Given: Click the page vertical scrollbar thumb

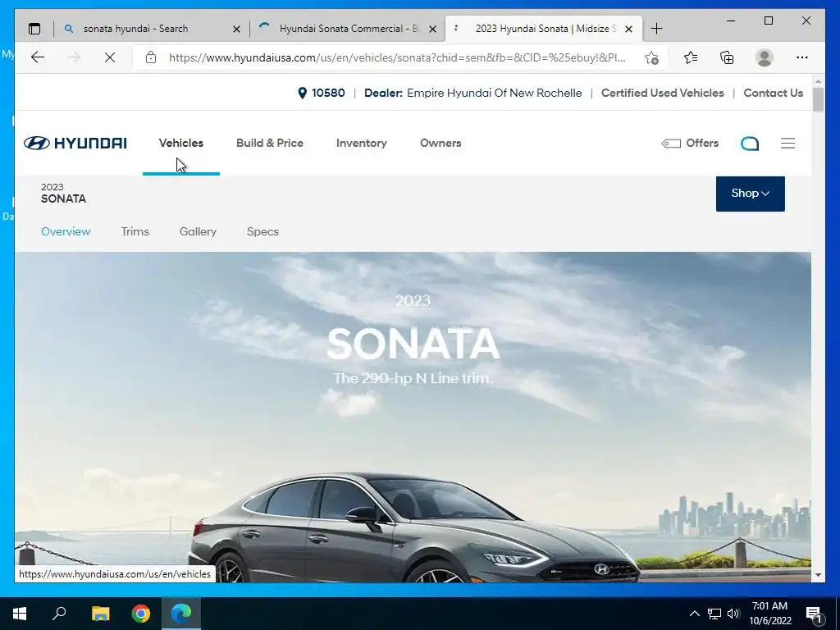Looking at the screenshot, I should pos(818,99).
